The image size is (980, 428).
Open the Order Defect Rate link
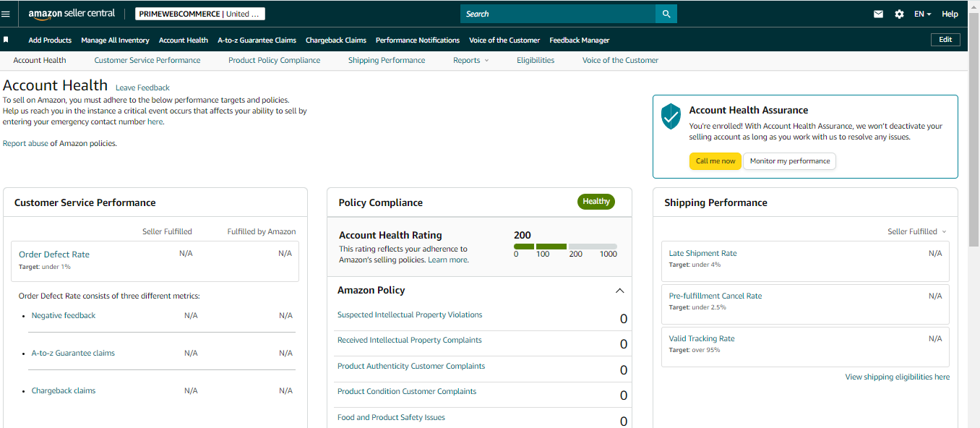coord(54,254)
